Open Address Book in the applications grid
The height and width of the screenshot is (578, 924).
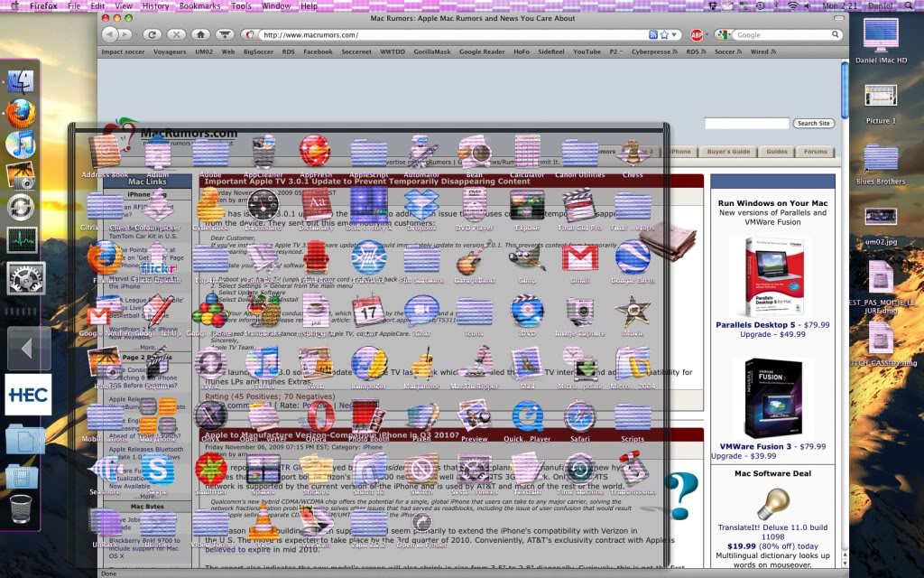(x=105, y=152)
